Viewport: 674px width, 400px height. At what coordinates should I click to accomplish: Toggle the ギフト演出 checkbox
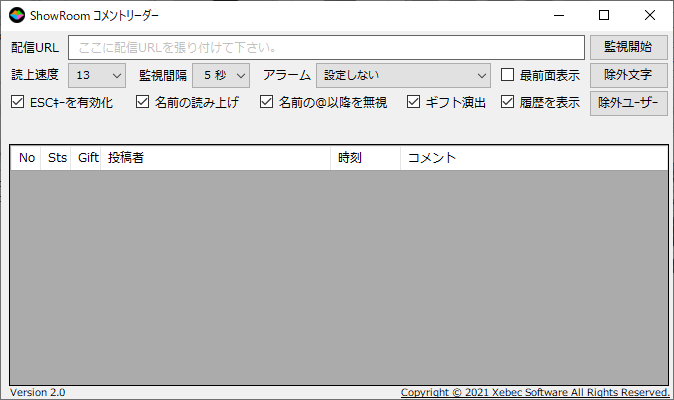tap(414, 102)
